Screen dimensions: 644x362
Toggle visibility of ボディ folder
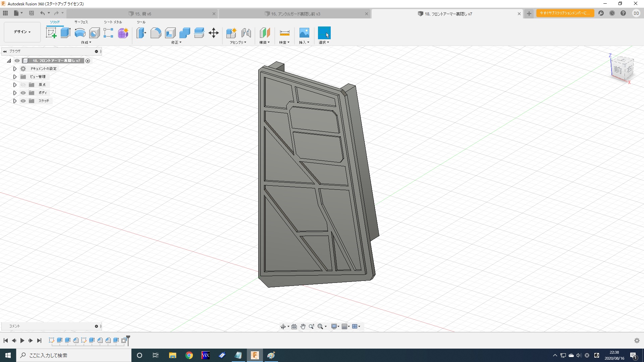point(23,93)
